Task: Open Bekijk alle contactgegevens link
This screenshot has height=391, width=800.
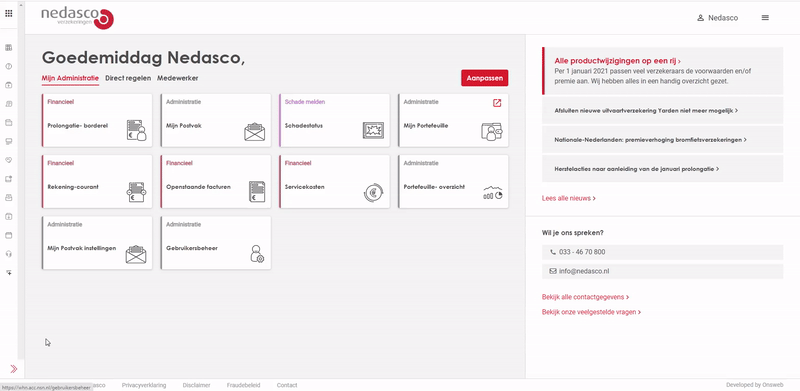Action: (585, 297)
